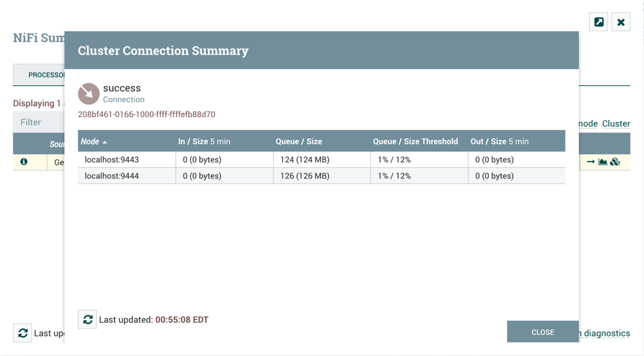Click last updated time 00:55:08 EDT
Viewport: 644px width, 356px height.
pyautogui.click(x=181, y=319)
